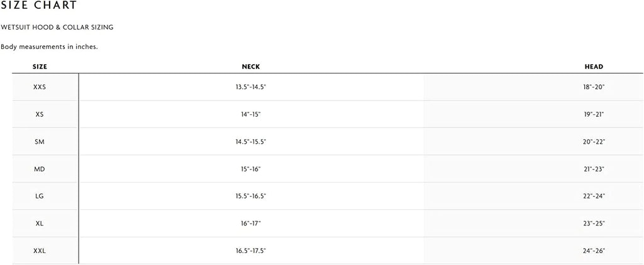Select the XXS size row label
This screenshot has height=265, width=644.
pyautogui.click(x=40, y=87)
